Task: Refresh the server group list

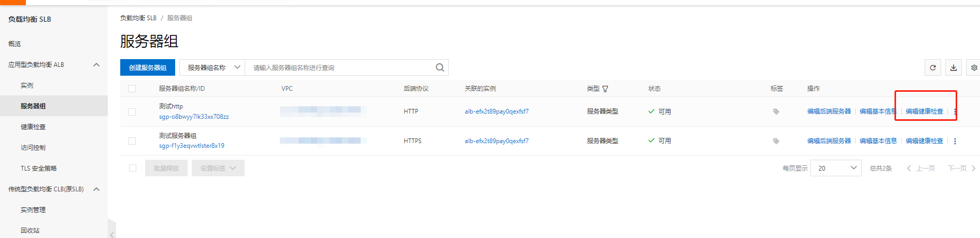Action: click(933, 67)
